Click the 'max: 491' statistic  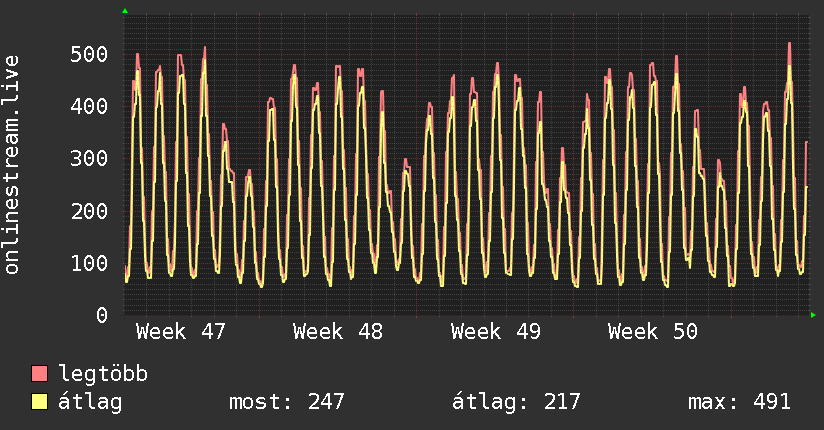pos(739,402)
